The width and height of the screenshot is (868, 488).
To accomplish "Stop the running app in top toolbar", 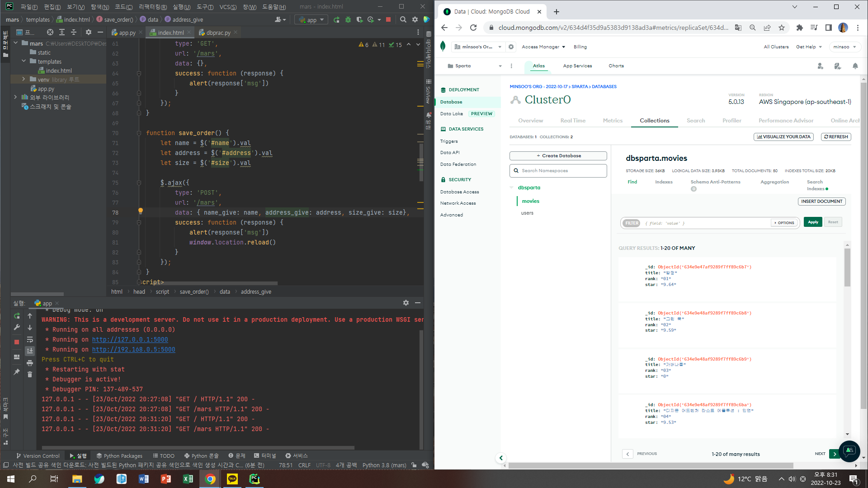I will click(x=388, y=20).
